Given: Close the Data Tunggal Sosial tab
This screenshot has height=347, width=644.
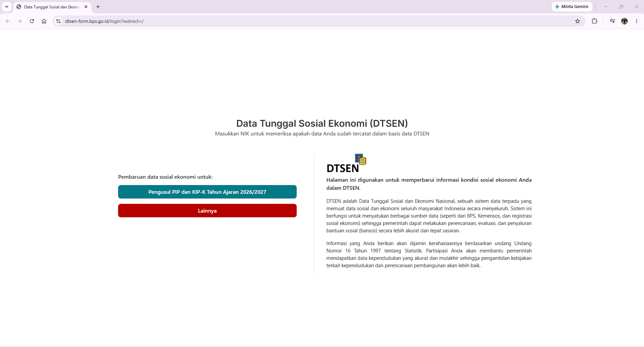Looking at the screenshot, I should pyautogui.click(x=86, y=7).
